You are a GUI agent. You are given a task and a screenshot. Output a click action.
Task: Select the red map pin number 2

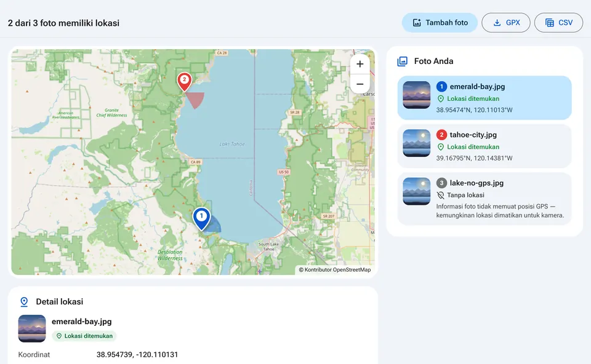184,82
